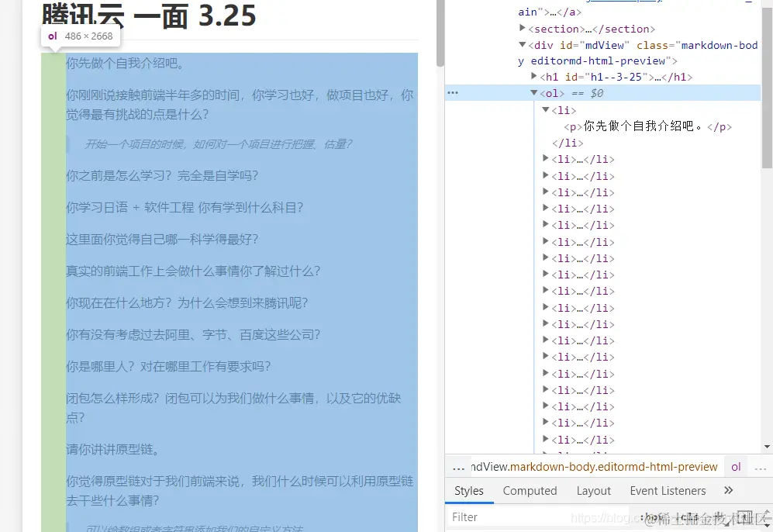
Task: Click the ellipsis menu beside the selected ol node
Action: (453, 92)
